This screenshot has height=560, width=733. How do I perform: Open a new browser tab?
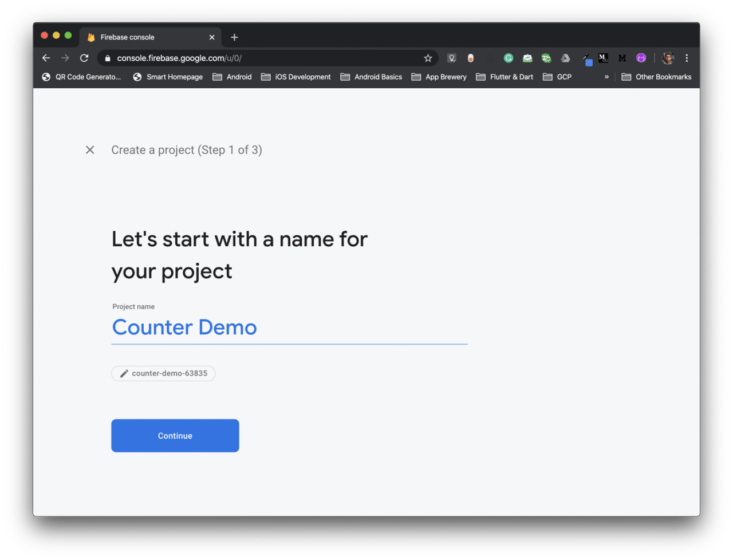[234, 37]
